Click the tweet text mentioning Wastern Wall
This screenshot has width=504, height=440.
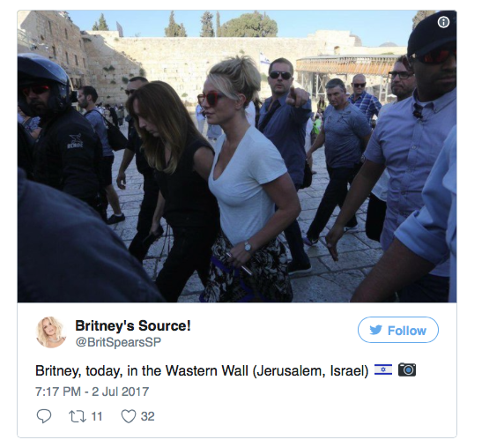tap(202, 371)
